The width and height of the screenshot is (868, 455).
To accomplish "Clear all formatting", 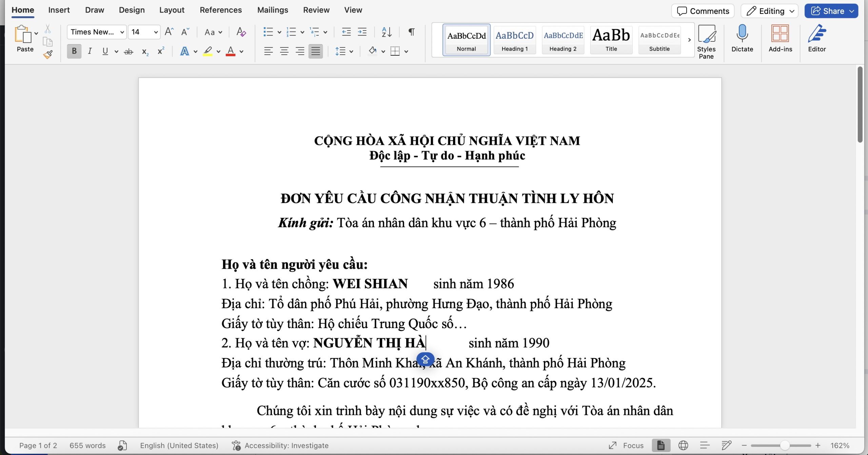I will pos(241,32).
